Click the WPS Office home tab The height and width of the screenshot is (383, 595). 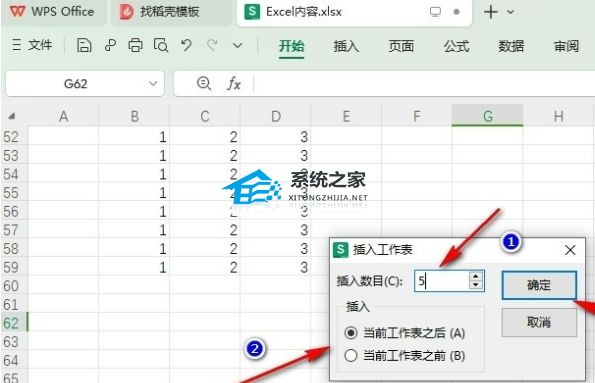(52, 12)
